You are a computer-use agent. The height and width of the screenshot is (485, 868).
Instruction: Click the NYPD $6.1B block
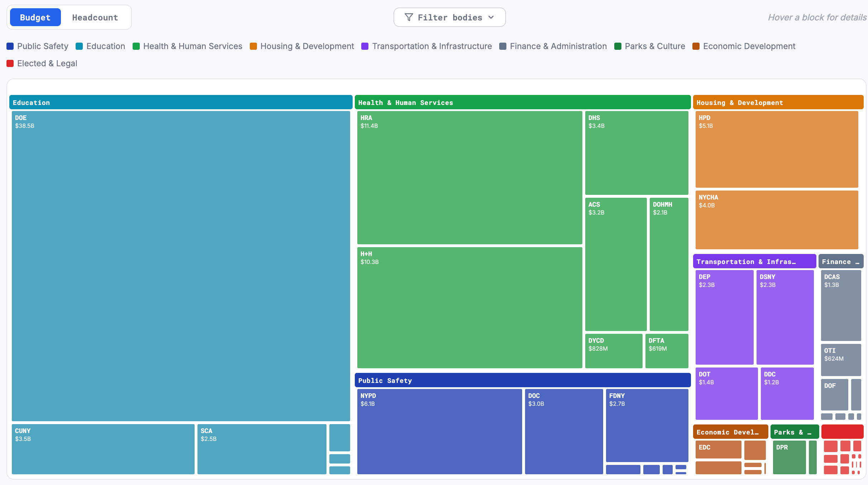(x=439, y=431)
